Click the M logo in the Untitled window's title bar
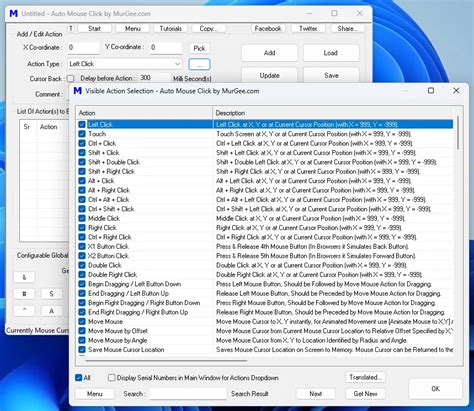 tap(13, 14)
